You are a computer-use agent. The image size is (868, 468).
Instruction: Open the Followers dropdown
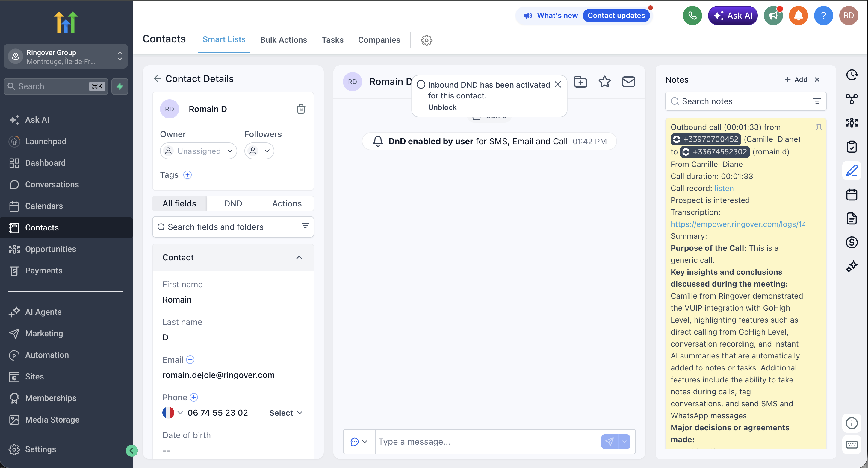point(259,151)
